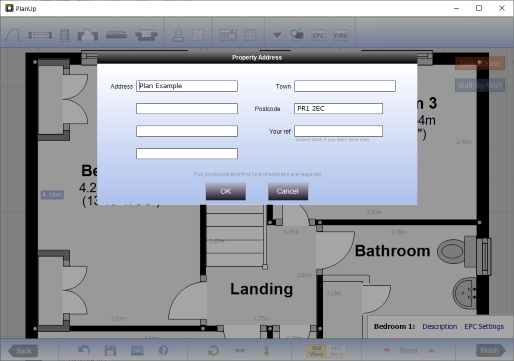Screen dimensions: 514x361
Task: Click the Town input field
Action: coord(345,86)
